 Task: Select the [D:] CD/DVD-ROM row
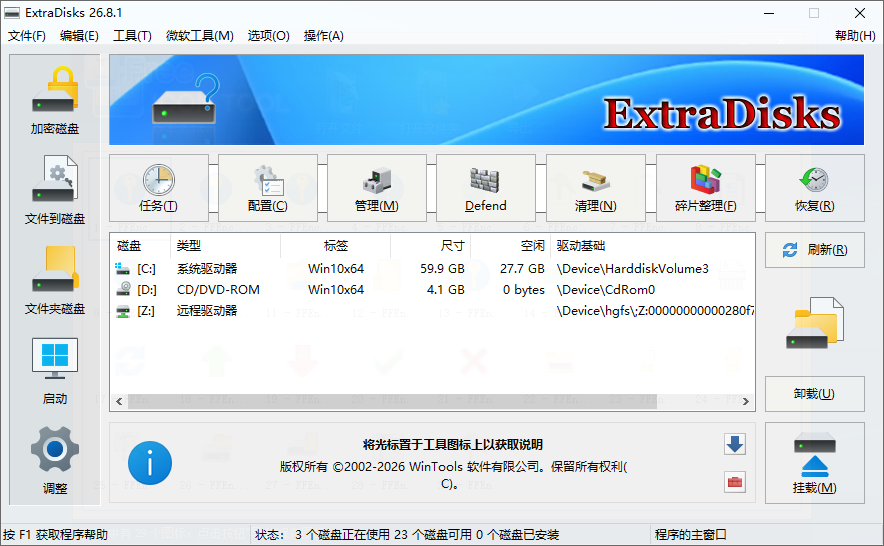(x=432, y=289)
